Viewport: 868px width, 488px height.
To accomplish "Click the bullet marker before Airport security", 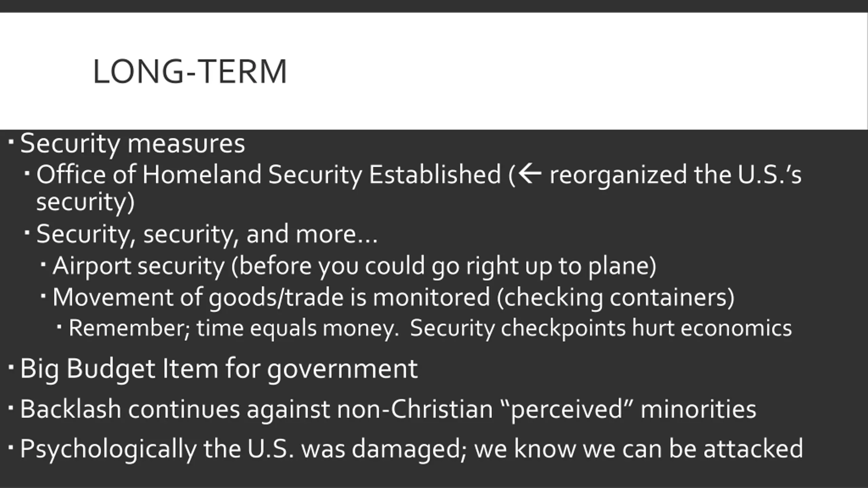I will tap(43, 263).
